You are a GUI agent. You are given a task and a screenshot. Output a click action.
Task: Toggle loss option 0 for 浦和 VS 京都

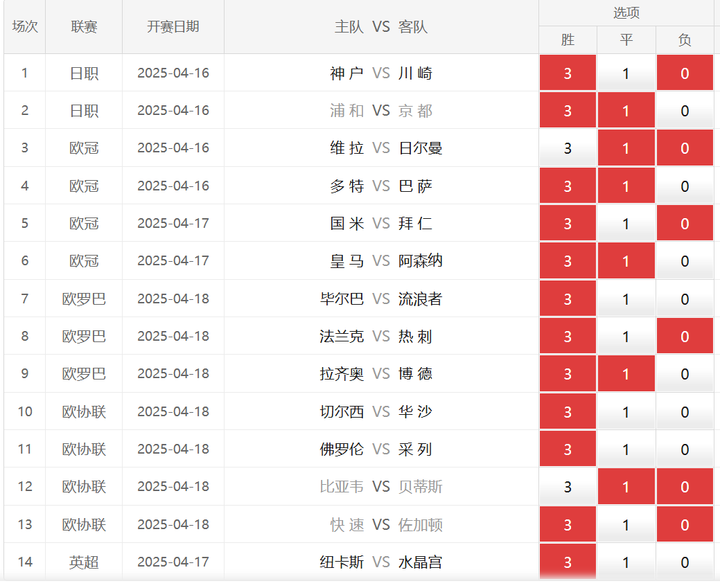coord(685,110)
